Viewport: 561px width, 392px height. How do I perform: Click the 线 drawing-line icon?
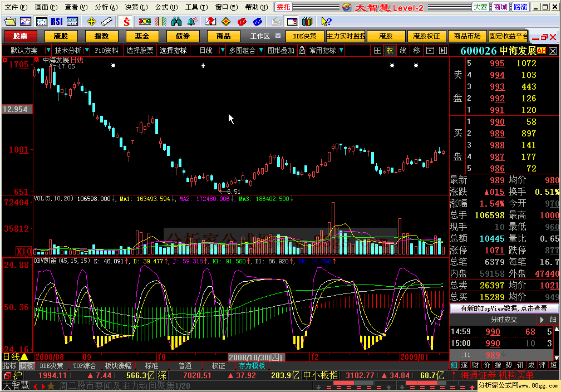[403, 51]
